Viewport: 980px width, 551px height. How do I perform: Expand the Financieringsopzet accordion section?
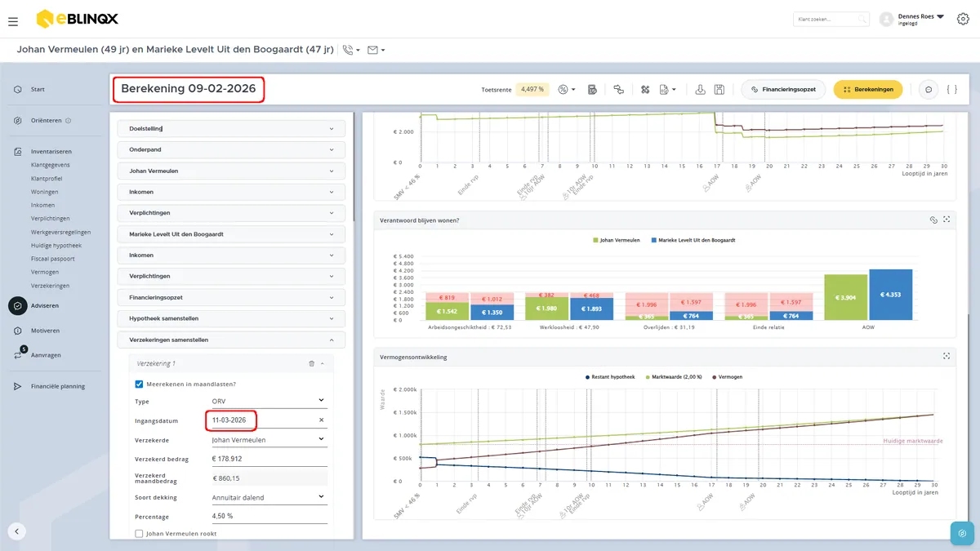(x=231, y=298)
